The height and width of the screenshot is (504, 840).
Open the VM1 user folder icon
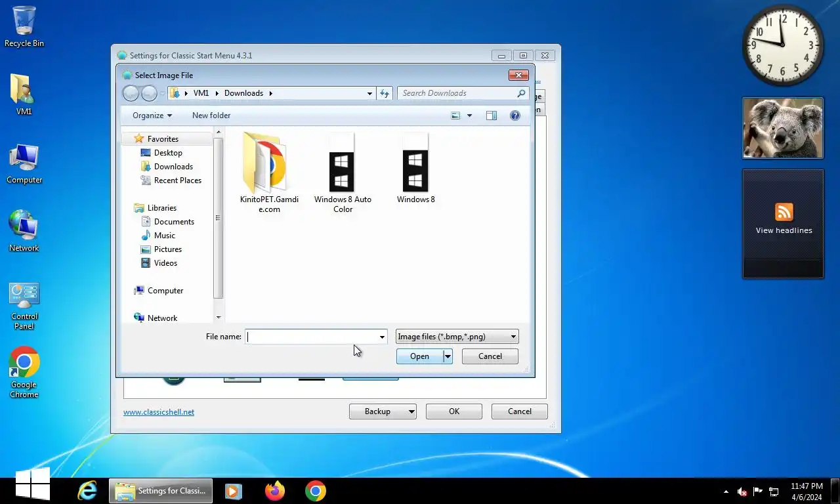click(x=24, y=94)
